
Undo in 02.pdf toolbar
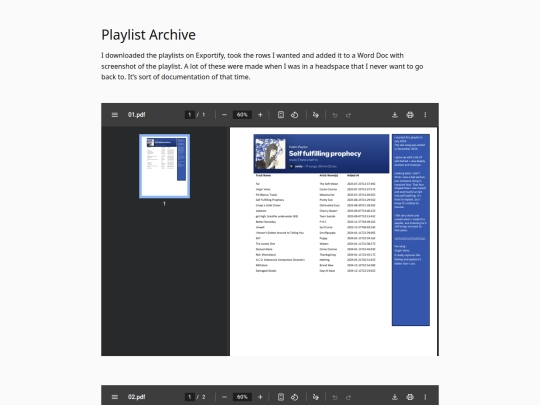point(335,397)
